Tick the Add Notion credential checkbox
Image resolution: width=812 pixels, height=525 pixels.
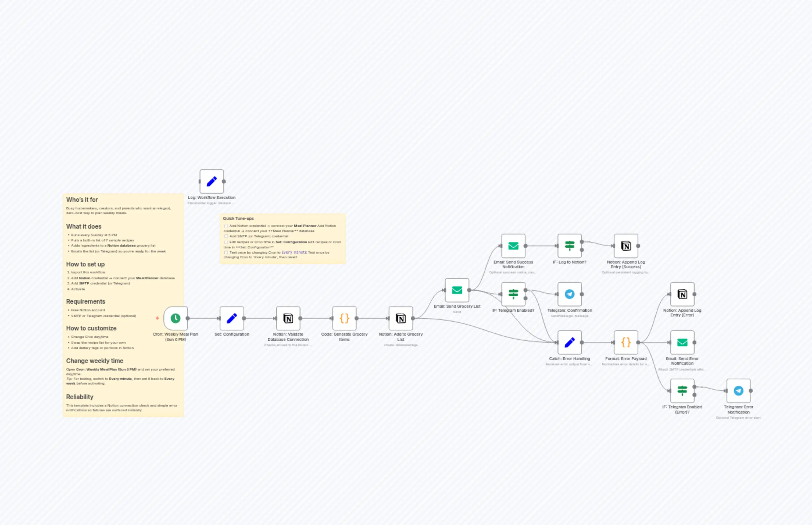coord(226,226)
